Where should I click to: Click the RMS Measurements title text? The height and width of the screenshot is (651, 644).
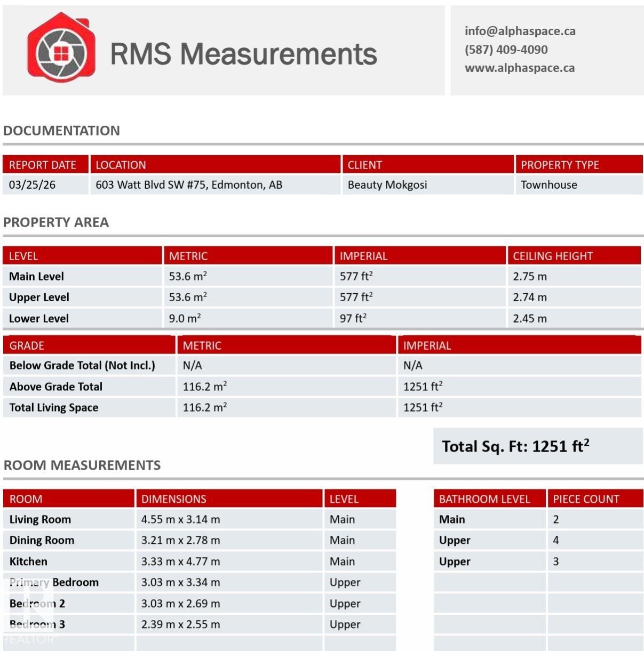point(243,53)
